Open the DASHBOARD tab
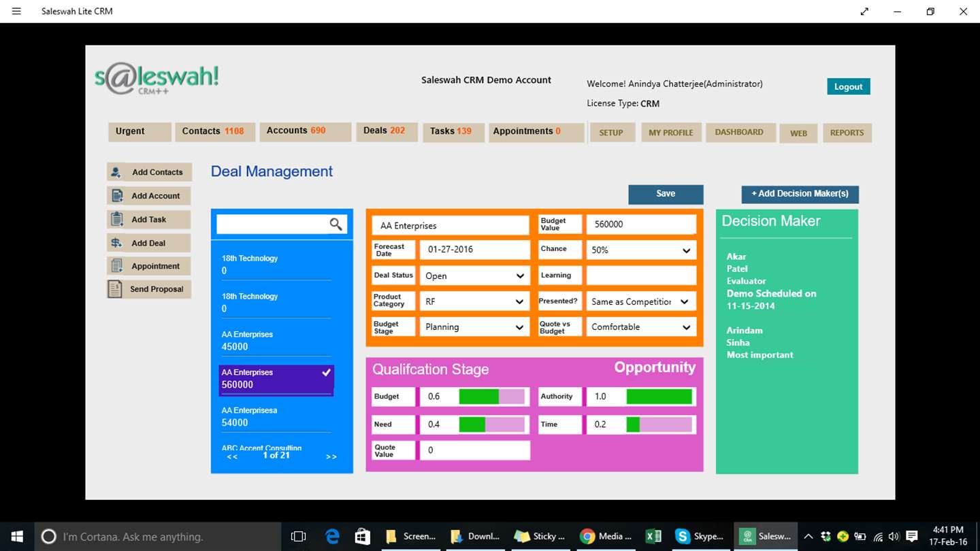The image size is (980, 551). coord(739,132)
